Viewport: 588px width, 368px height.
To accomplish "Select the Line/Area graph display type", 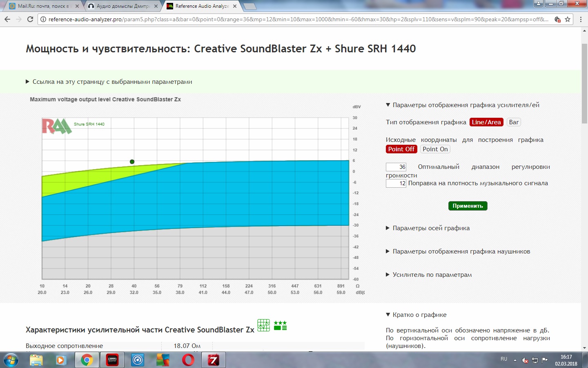I will tap(486, 122).
